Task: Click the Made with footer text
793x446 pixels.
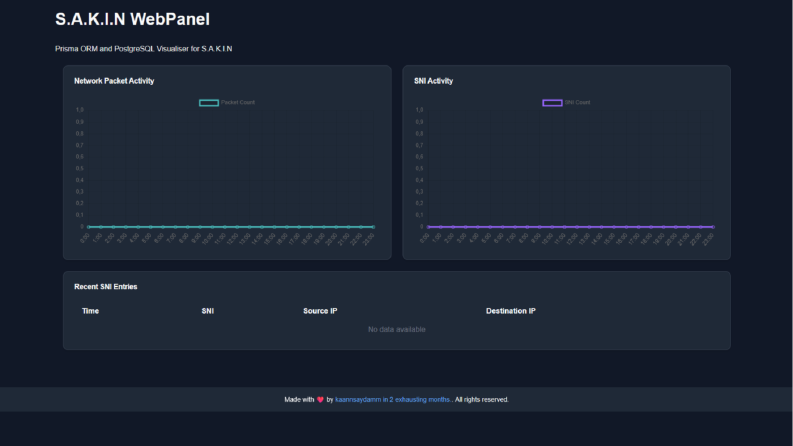Action: [299, 399]
